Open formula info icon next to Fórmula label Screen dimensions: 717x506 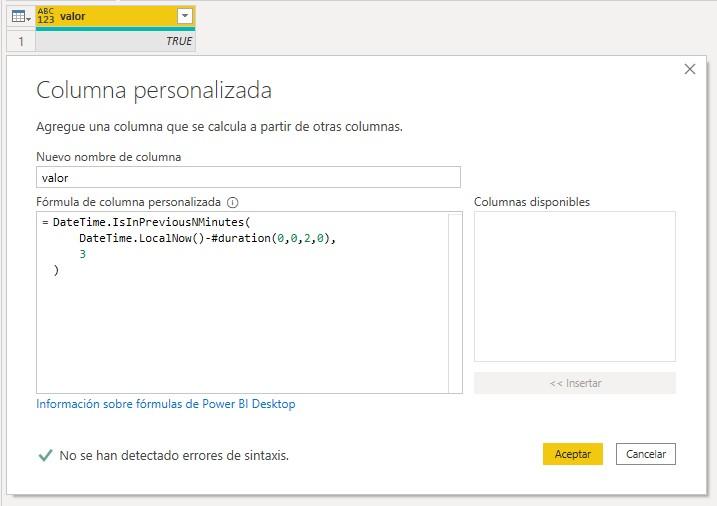click(x=233, y=202)
